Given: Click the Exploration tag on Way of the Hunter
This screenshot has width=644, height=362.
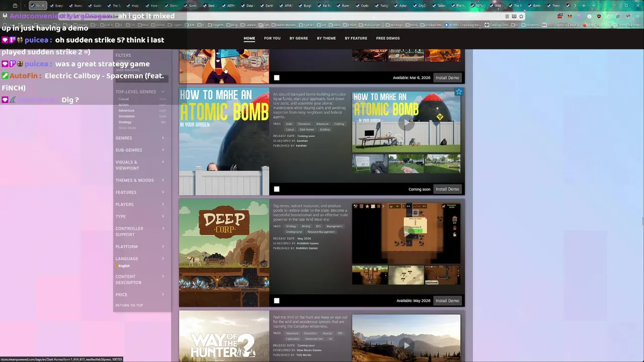Looking at the screenshot, I should tap(293, 339).
